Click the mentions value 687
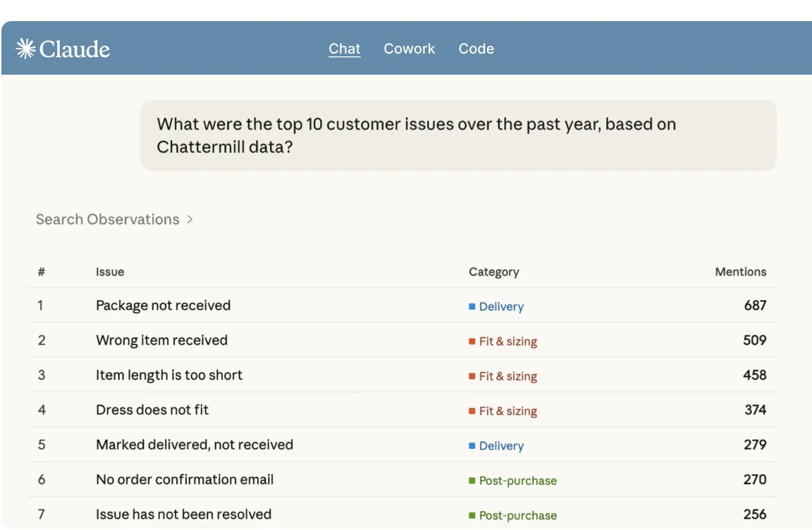Image resolution: width=812 pixels, height=530 pixels. (755, 305)
